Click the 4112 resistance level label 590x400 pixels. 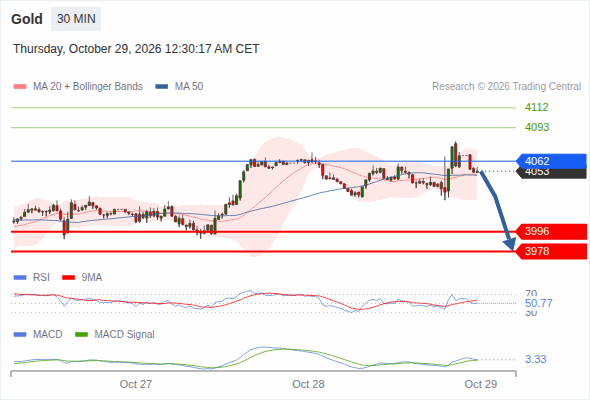pos(537,107)
